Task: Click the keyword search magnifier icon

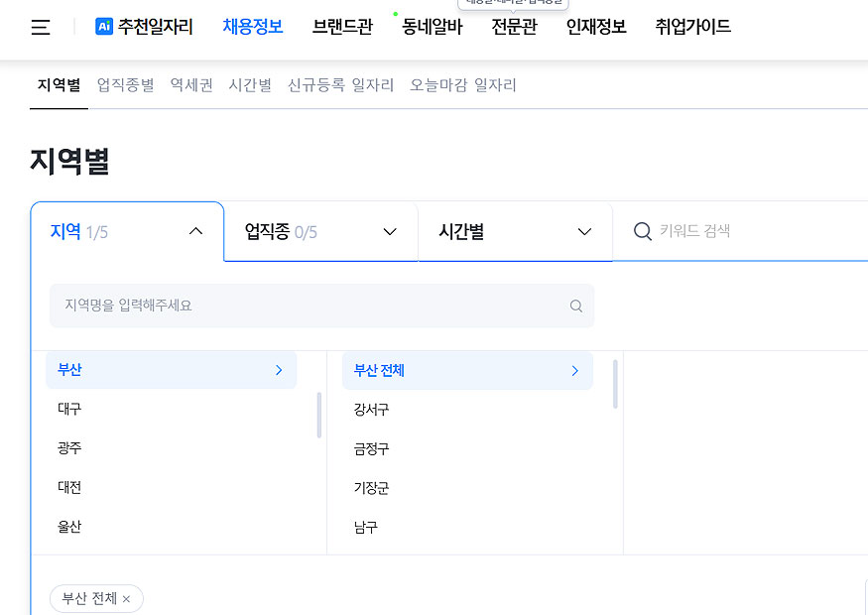Action: click(642, 231)
